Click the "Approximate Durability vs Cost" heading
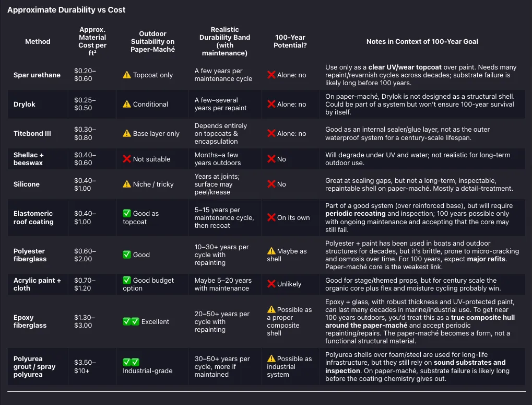 pos(66,10)
